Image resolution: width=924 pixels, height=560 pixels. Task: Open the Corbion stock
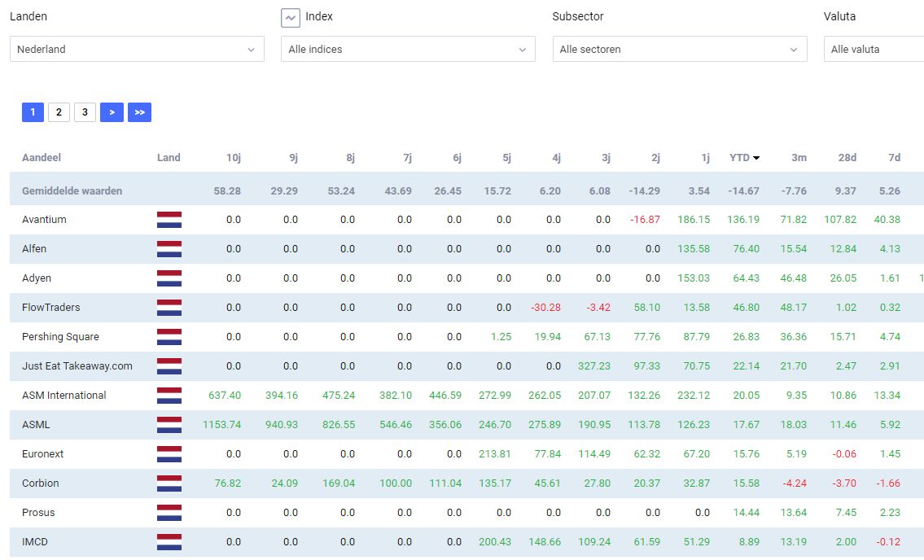(41, 483)
